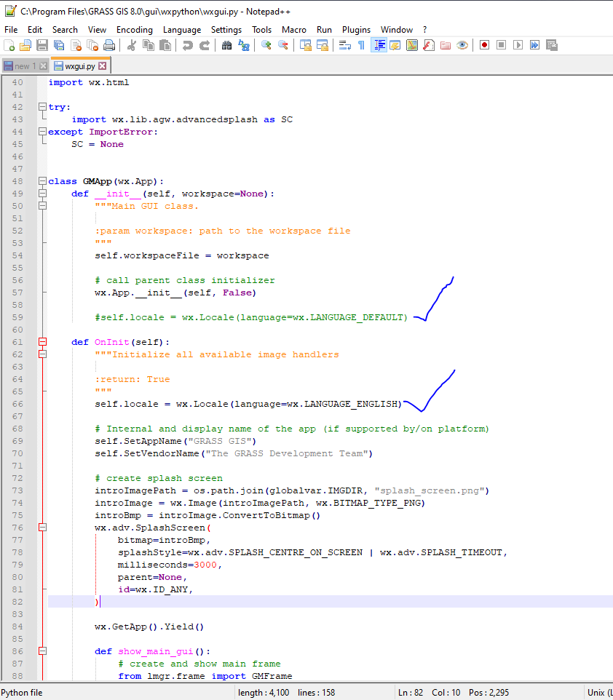This screenshot has height=700, width=613.
Task: Open the Document Map icon
Action: (412, 45)
